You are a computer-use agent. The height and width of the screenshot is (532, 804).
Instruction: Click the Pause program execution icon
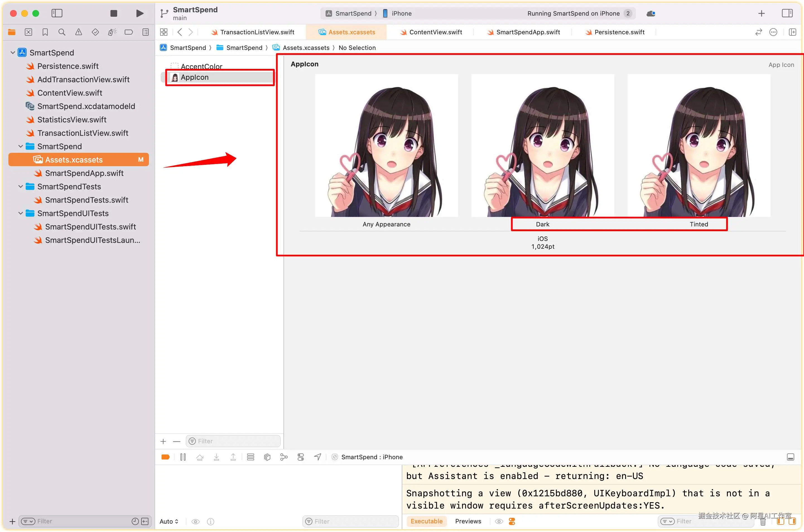[183, 457]
